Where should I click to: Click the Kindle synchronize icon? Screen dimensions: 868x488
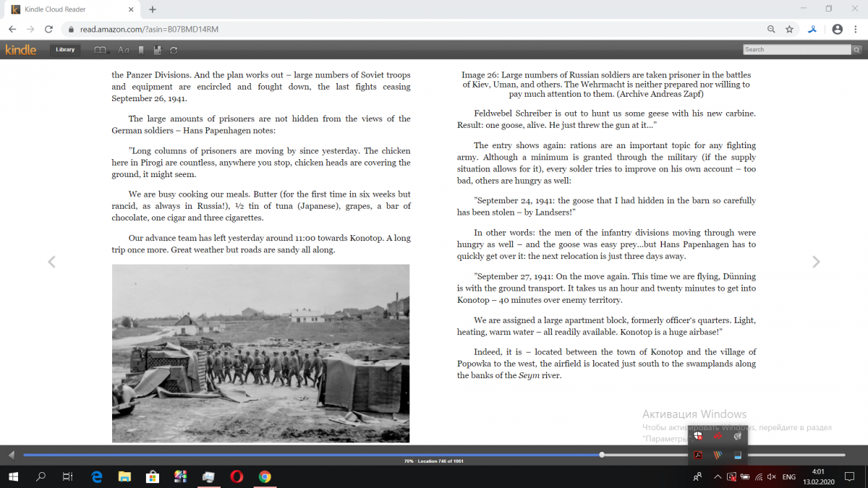[x=174, y=50]
